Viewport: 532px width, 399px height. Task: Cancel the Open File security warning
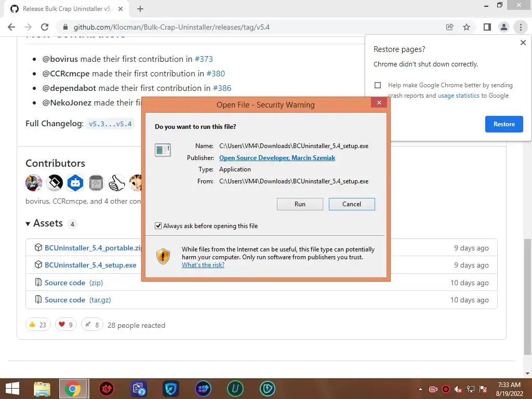pyautogui.click(x=352, y=204)
